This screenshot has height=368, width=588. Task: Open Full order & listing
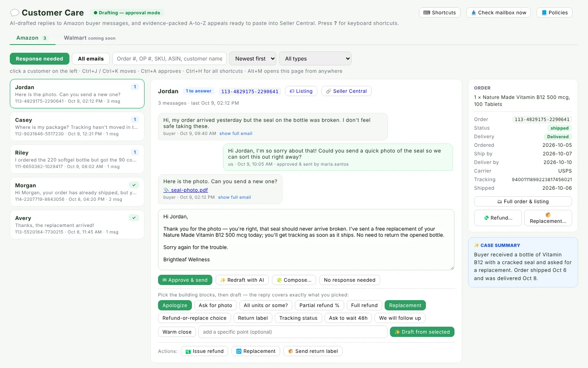click(x=523, y=202)
